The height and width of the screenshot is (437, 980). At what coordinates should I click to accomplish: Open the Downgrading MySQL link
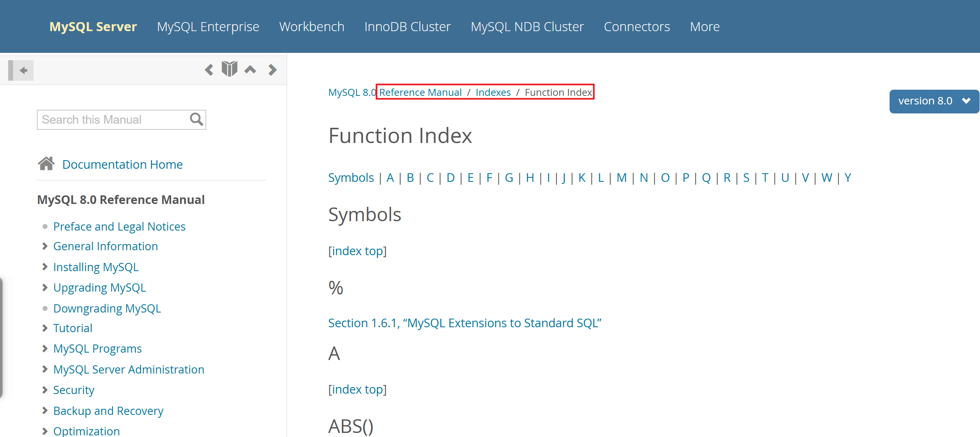click(x=107, y=308)
